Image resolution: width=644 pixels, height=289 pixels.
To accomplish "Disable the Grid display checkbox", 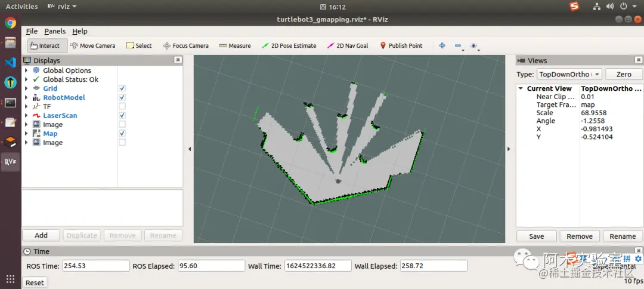I will pyautogui.click(x=122, y=88).
